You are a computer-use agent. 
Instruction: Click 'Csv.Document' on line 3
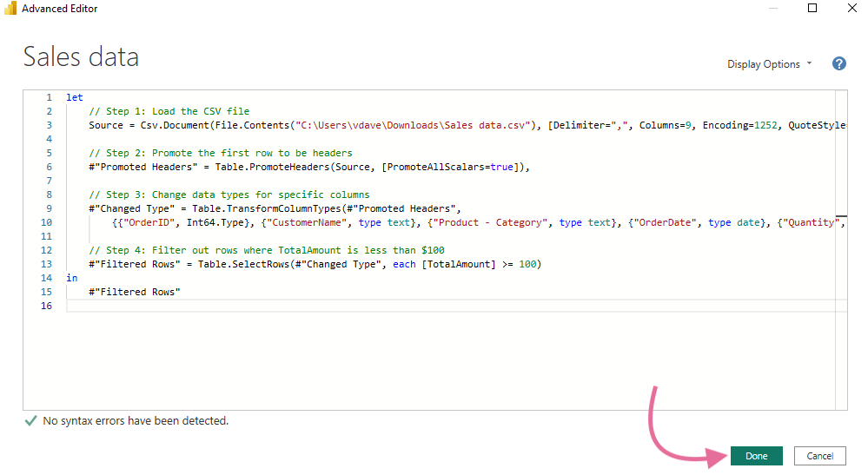pos(175,125)
